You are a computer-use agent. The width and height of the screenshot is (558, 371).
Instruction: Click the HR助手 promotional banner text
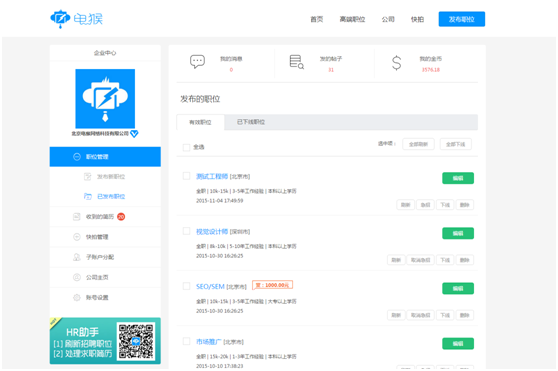[83, 342]
